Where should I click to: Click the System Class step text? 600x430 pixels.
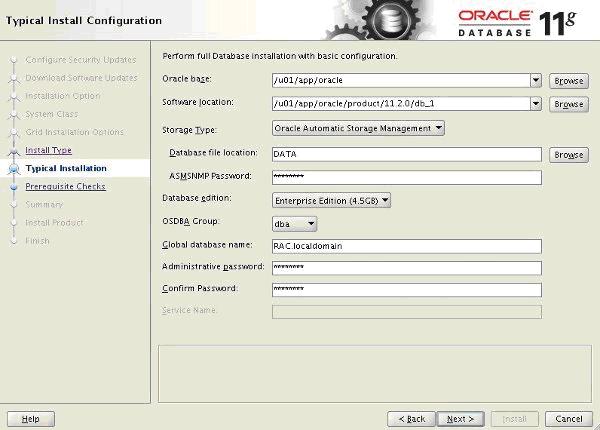tap(52, 114)
